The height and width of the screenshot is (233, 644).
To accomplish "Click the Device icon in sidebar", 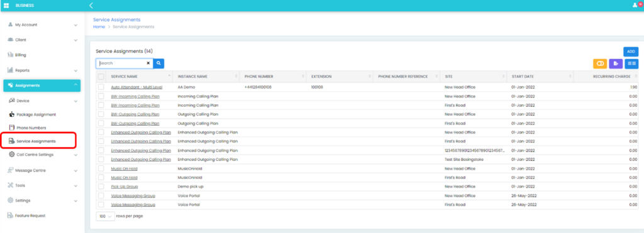I will click(11, 100).
